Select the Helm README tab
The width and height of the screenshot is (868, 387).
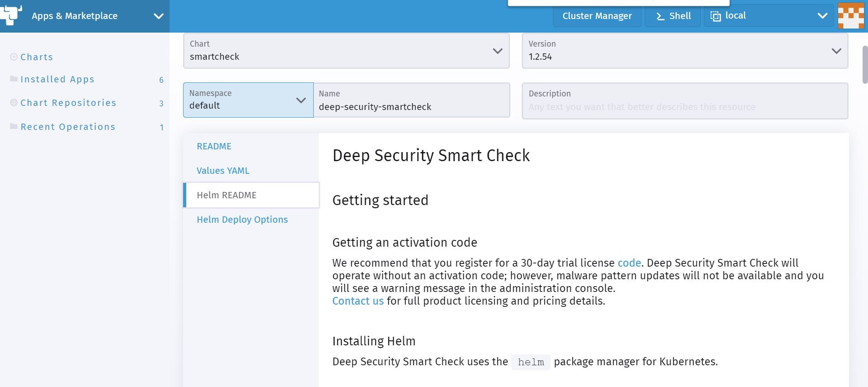coord(251,195)
